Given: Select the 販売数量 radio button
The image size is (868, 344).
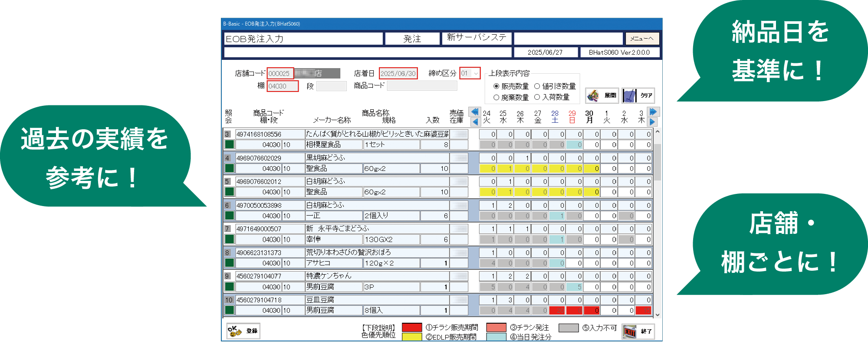Looking at the screenshot, I should (496, 86).
